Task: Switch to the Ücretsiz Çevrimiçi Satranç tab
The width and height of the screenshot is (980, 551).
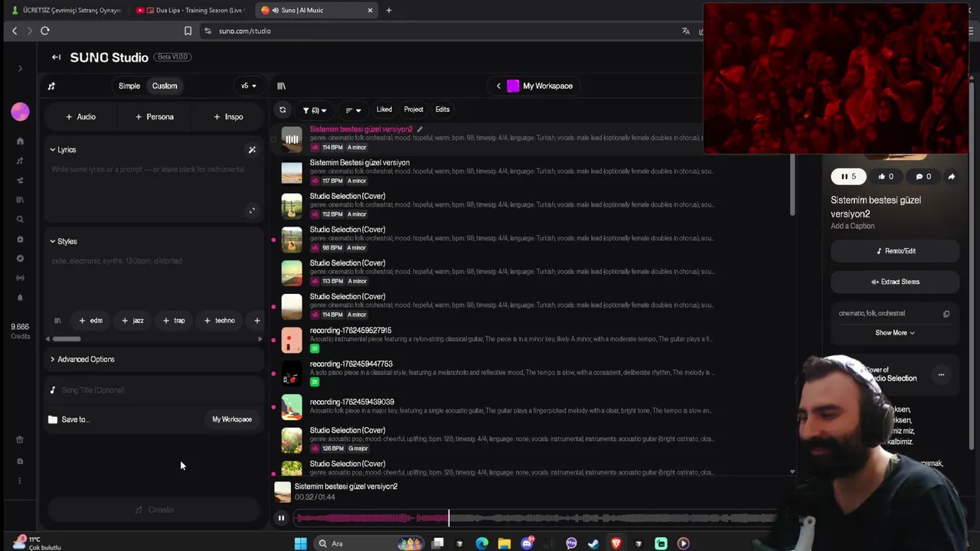Action: coord(65,10)
